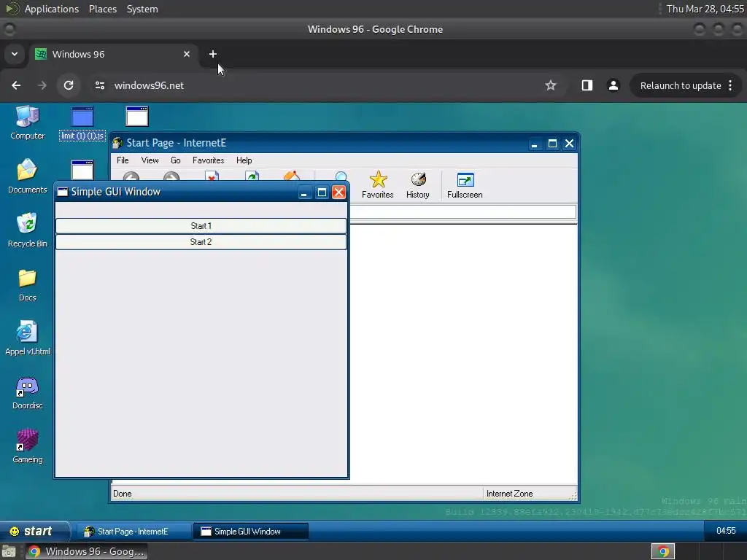747x560 pixels.
Task: Minimize the InternetE window
Action: click(x=535, y=144)
